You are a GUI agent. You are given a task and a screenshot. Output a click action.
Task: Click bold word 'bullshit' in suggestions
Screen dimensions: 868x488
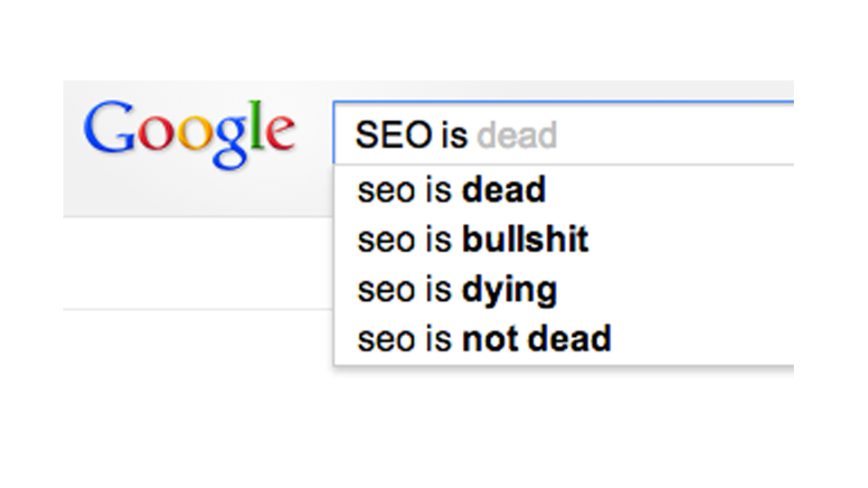pyautogui.click(x=525, y=239)
